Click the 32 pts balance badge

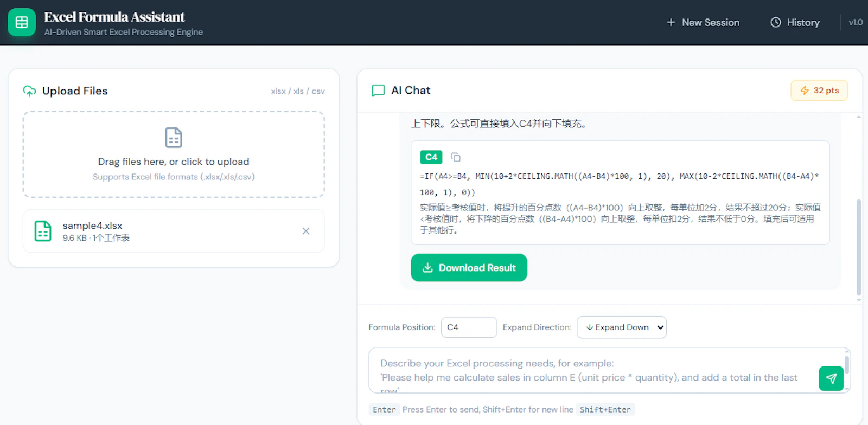click(x=819, y=91)
